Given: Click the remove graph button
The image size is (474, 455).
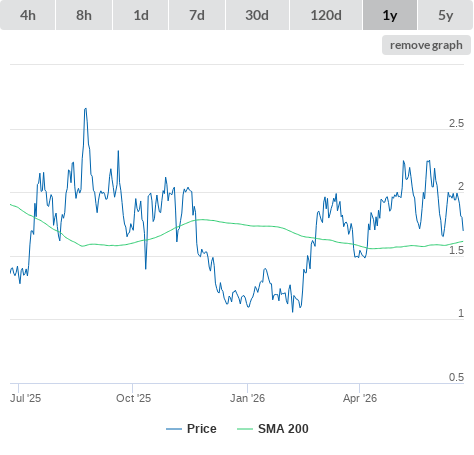Looking at the screenshot, I should tap(426, 45).
